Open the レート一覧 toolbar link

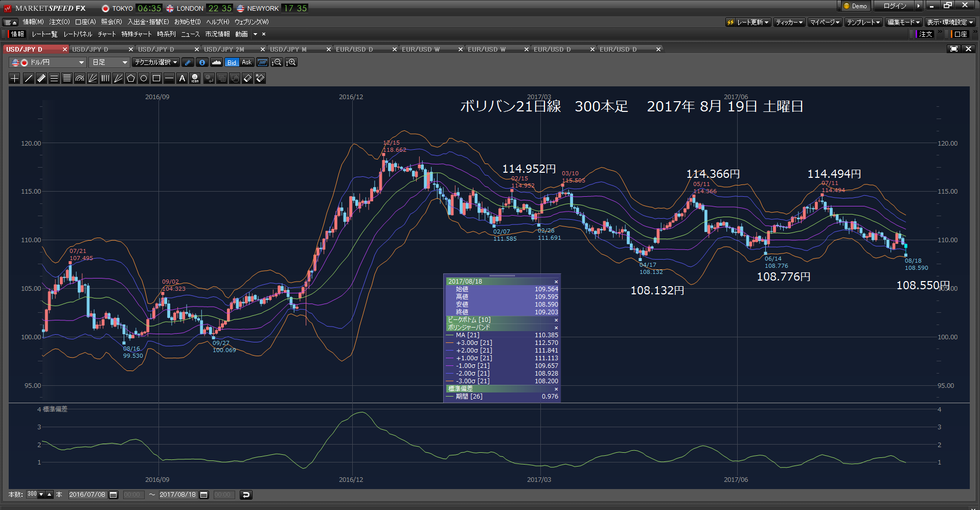tap(44, 34)
